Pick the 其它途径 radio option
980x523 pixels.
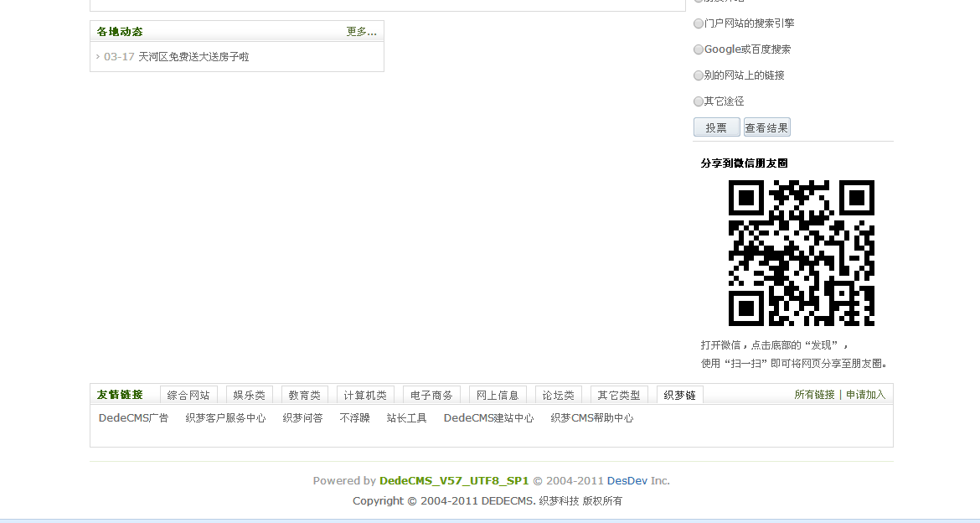[699, 101]
